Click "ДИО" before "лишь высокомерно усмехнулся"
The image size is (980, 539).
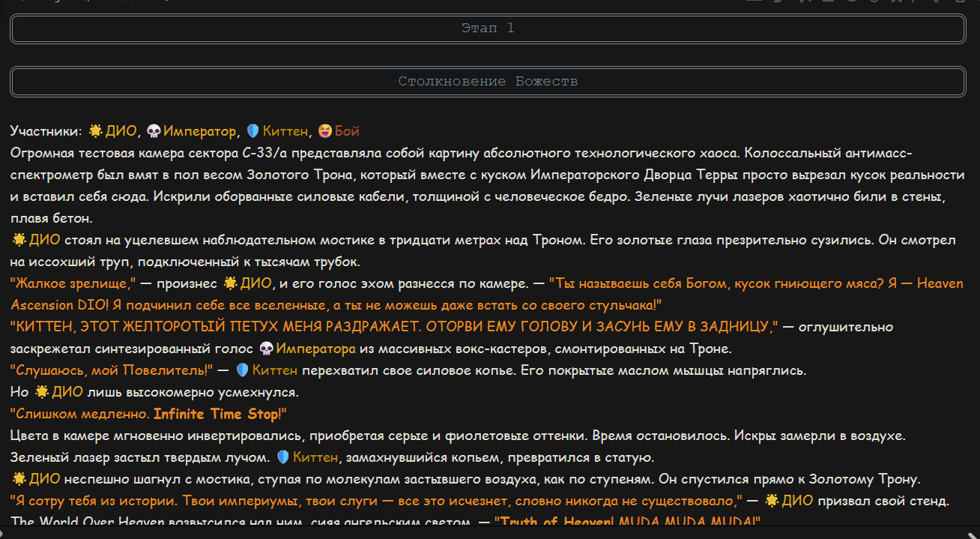click(x=68, y=392)
